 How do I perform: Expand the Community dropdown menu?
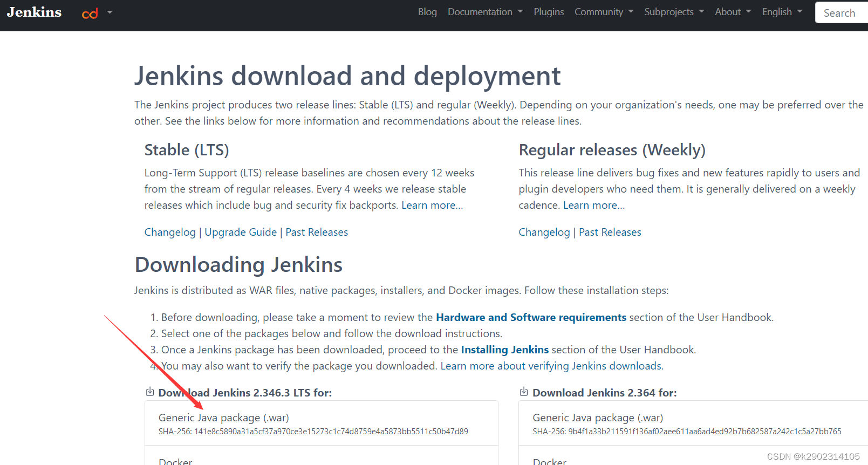(604, 12)
